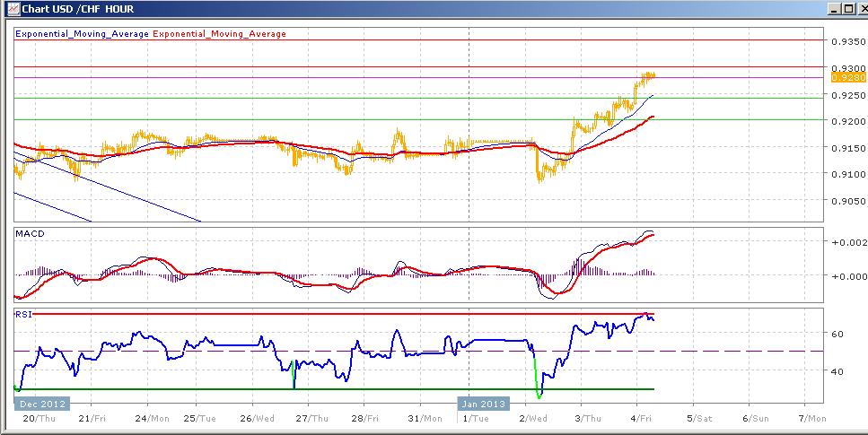Click the blue Exponential_Moving_Average legend label
Screen dimensions: 868x435
[x=82, y=34]
